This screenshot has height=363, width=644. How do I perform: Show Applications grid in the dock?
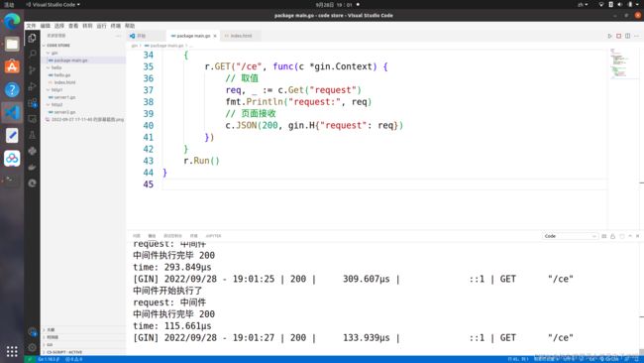[x=12, y=351]
